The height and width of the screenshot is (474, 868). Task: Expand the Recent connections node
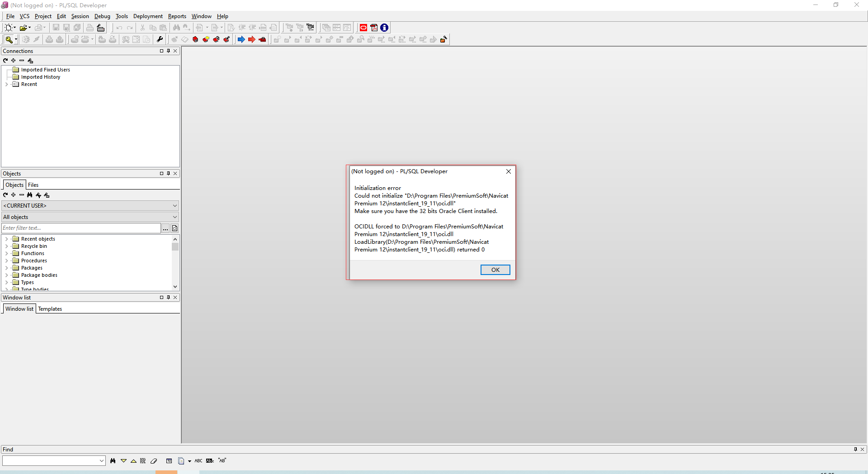click(x=7, y=85)
